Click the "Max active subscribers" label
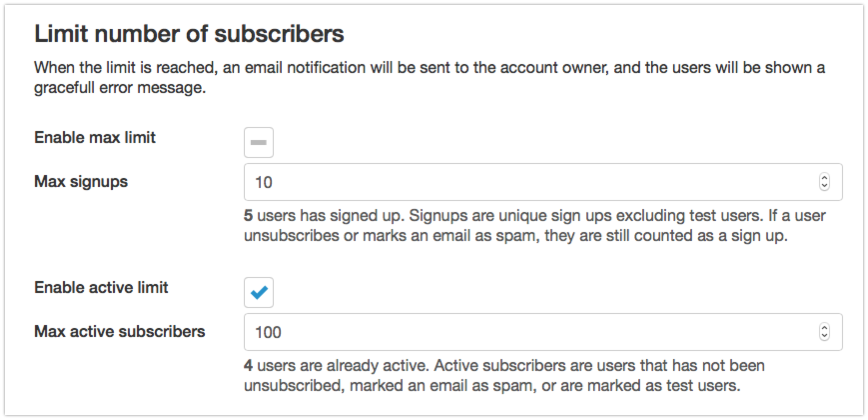This screenshot has height=420, width=868. (120, 331)
